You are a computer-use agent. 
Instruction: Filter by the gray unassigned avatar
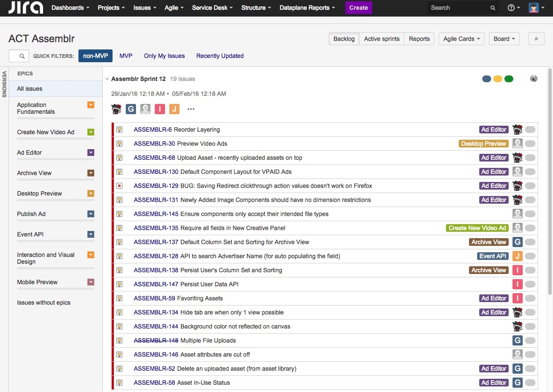pos(145,109)
